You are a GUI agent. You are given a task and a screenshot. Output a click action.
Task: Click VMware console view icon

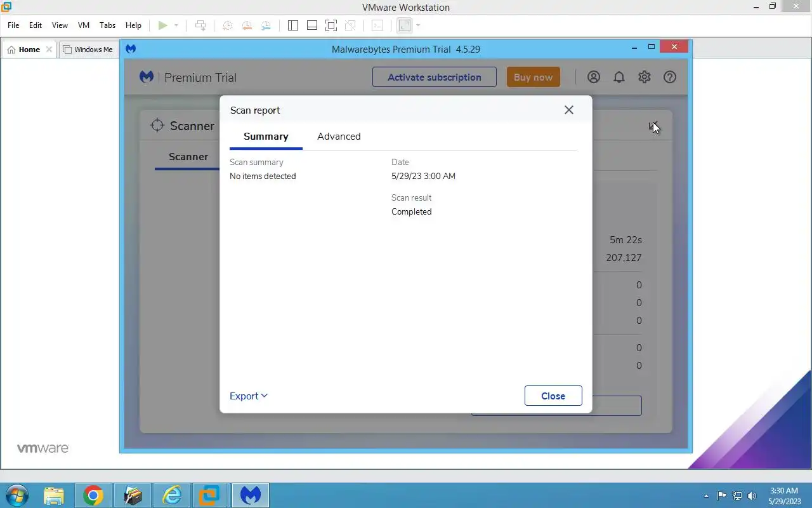(377, 25)
